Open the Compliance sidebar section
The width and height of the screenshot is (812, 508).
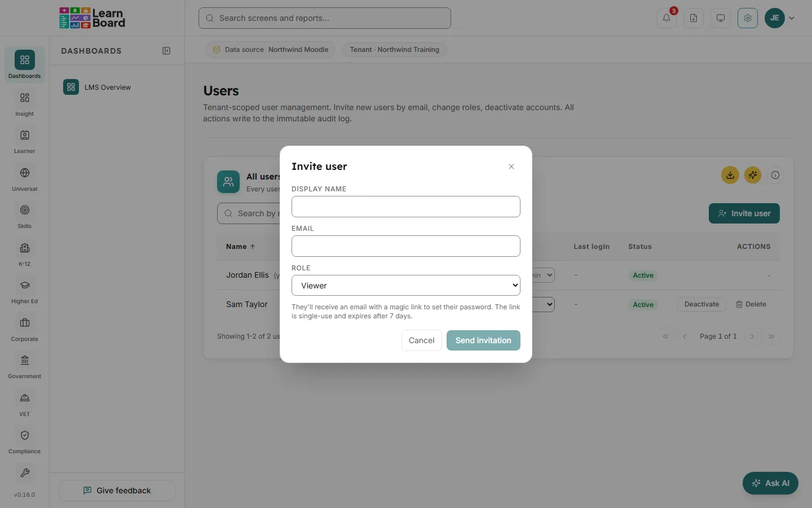coord(25,442)
